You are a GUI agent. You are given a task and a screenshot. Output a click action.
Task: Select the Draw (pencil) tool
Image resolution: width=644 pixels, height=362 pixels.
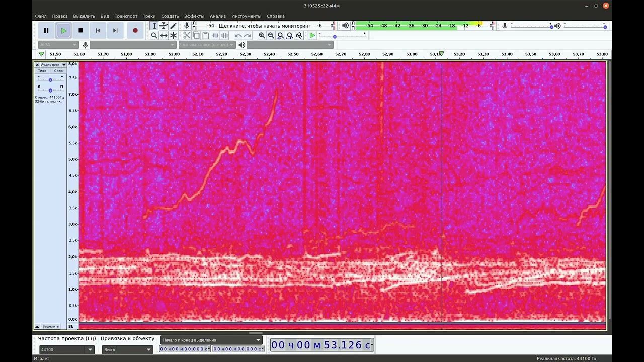[x=173, y=26]
